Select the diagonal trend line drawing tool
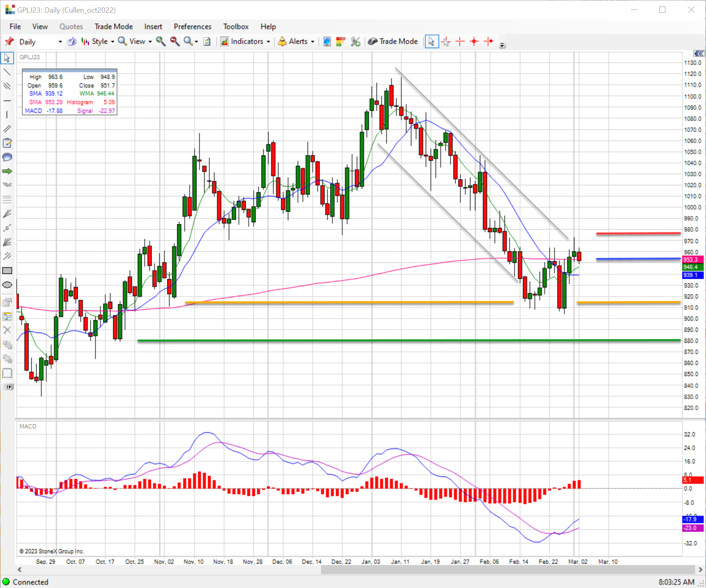Viewport: 706px width, 588px height. pyautogui.click(x=7, y=72)
